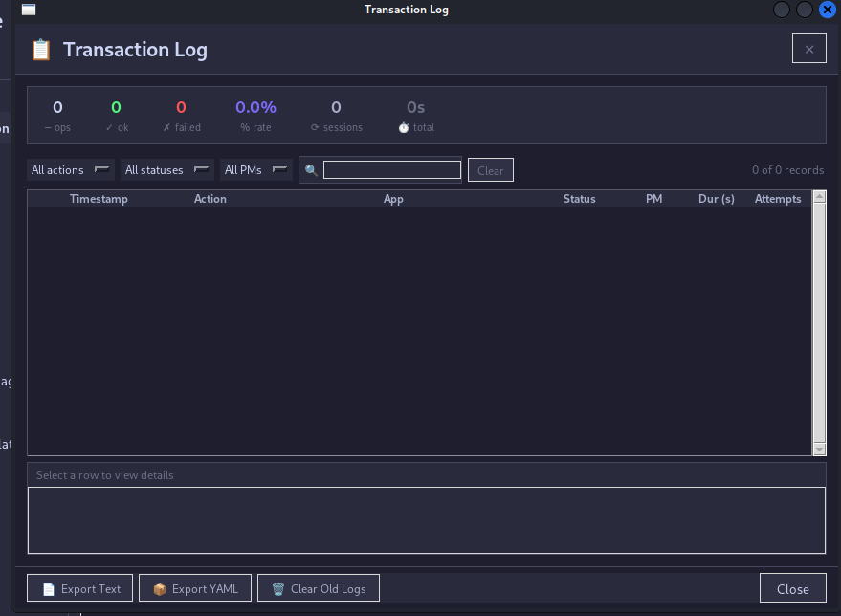Click the magnifying glass search icon
Viewport: 841px width, 616px height.
point(310,169)
